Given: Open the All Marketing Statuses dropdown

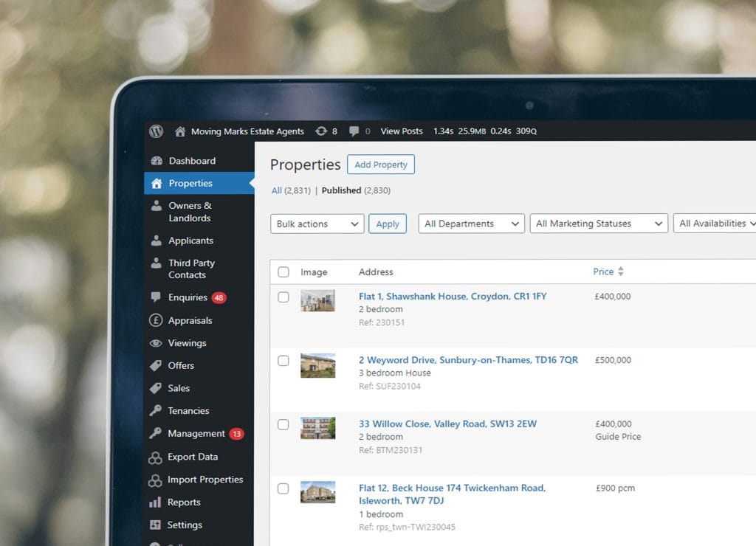Looking at the screenshot, I should [x=599, y=224].
